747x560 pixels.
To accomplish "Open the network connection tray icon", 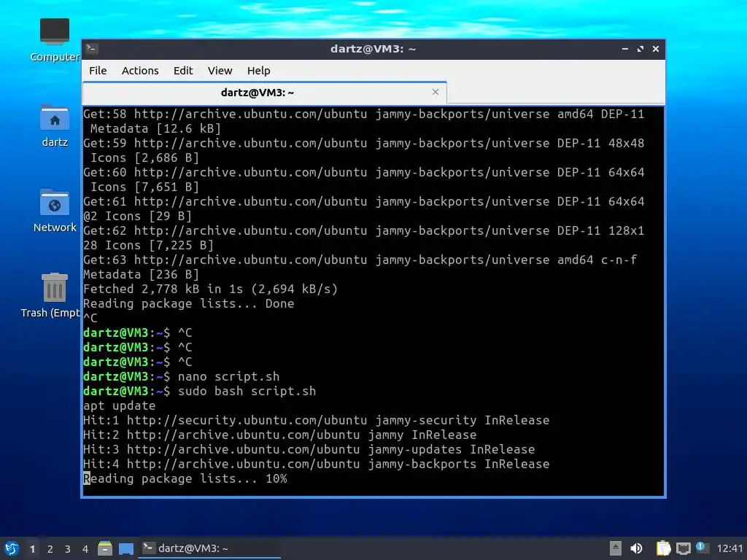I will 683,548.
